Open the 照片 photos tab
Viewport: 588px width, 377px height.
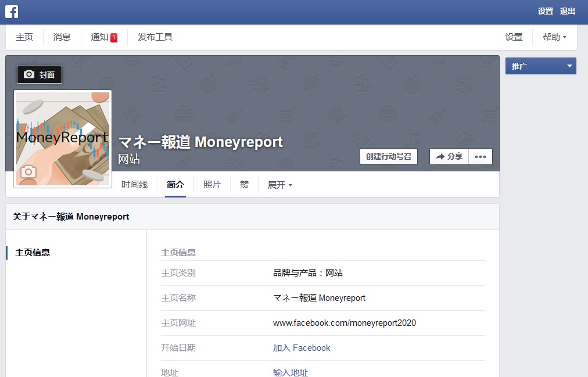click(x=212, y=185)
